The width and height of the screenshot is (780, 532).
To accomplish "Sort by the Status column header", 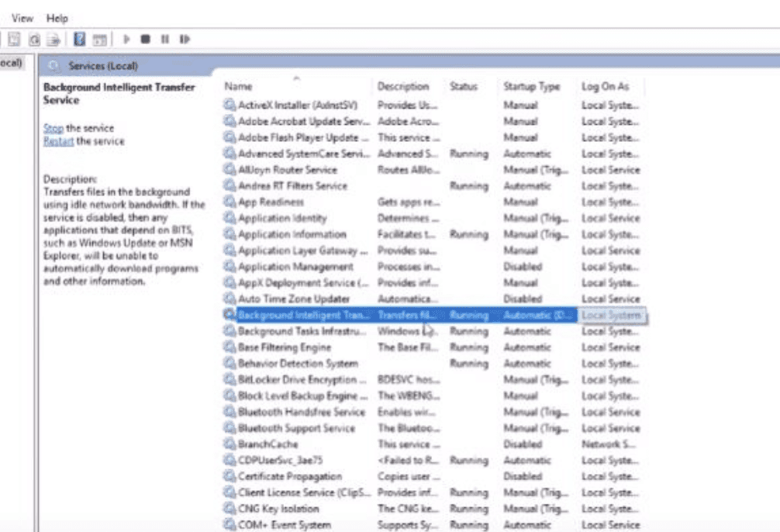I will pyautogui.click(x=471, y=86).
